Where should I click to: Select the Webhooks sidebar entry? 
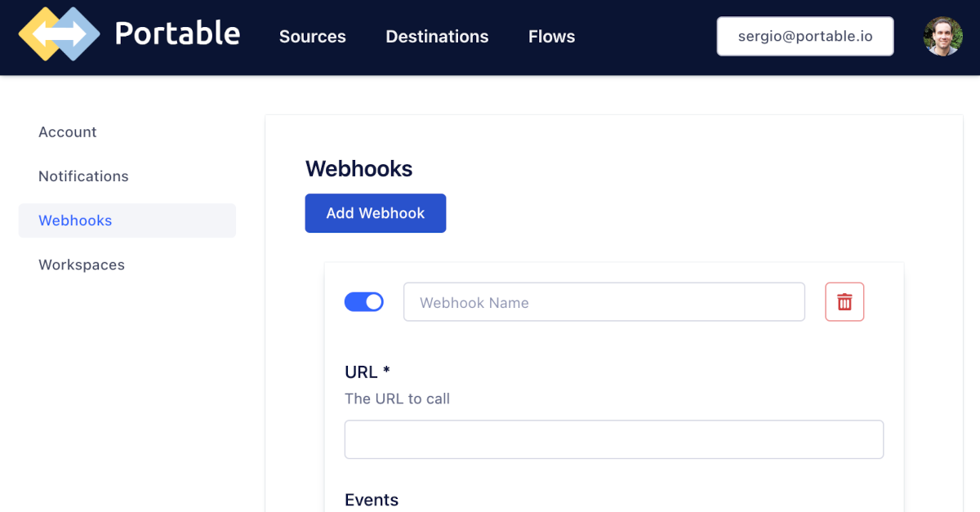click(x=75, y=220)
